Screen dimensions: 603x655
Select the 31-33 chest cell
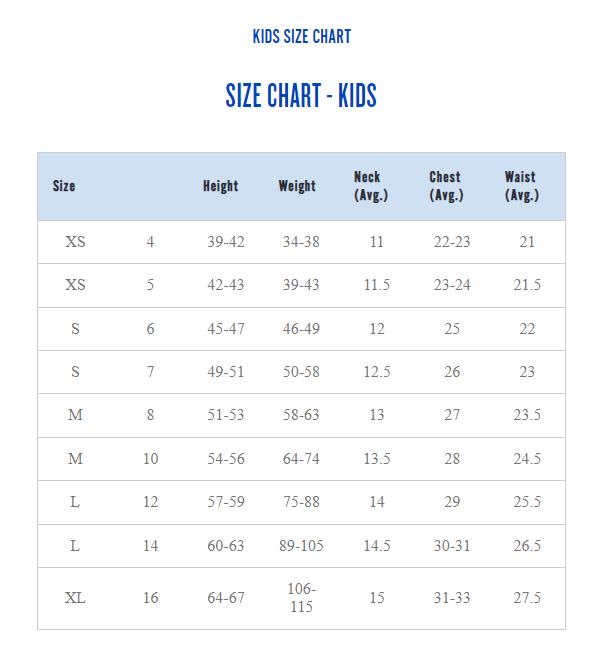tap(452, 598)
